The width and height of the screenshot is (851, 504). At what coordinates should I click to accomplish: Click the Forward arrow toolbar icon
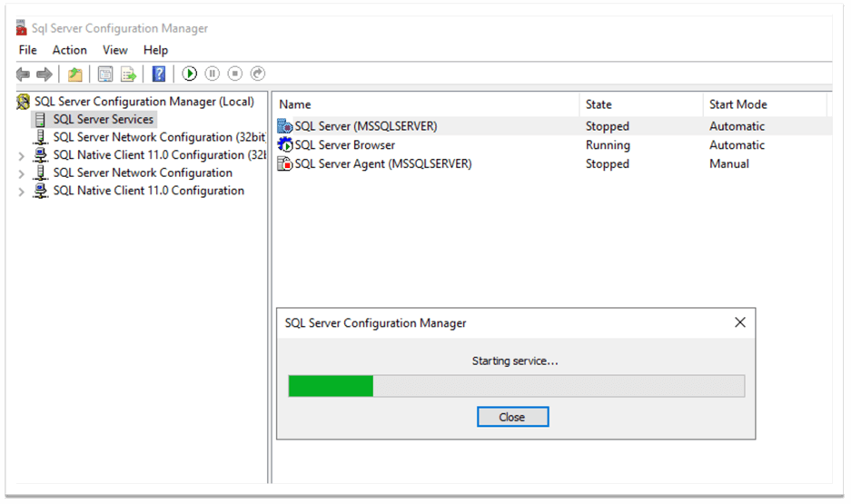pyautogui.click(x=45, y=74)
